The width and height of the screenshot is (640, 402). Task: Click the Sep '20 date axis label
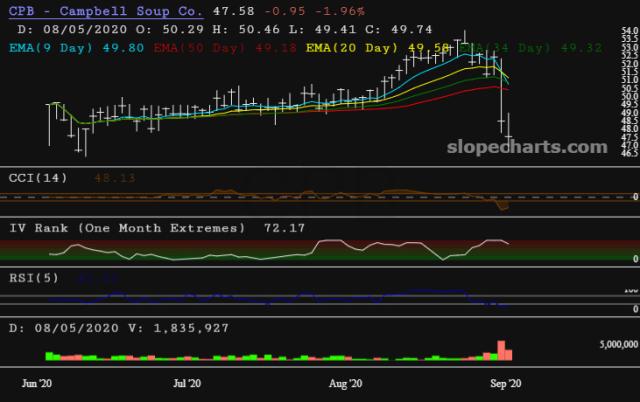pos(504,383)
